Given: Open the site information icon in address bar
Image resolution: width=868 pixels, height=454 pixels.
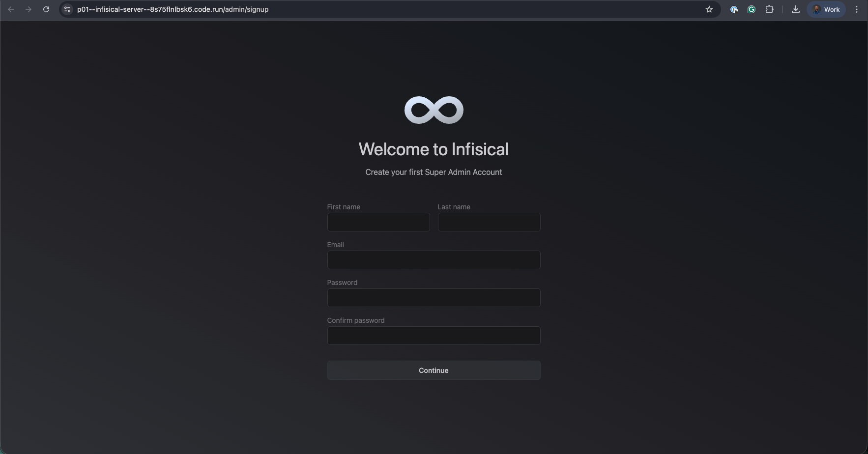Looking at the screenshot, I should click(x=67, y=9).
